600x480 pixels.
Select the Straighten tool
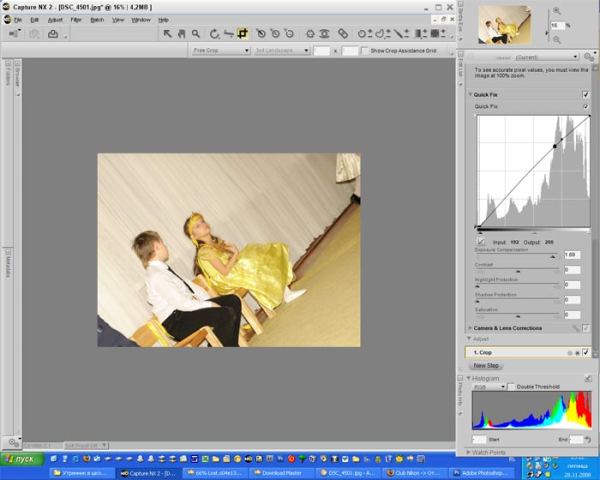(228, 34)
